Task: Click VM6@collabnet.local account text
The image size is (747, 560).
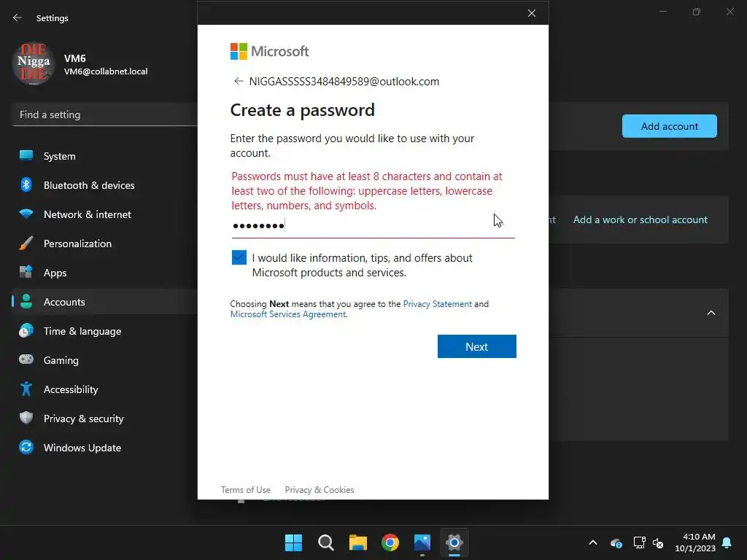Action: 106,71
